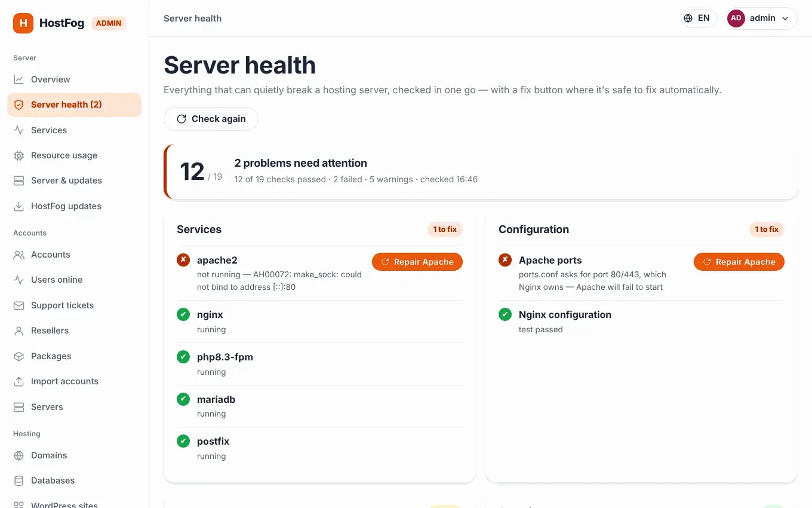Open Users online page
812x508 pixels.
point(74,280)
